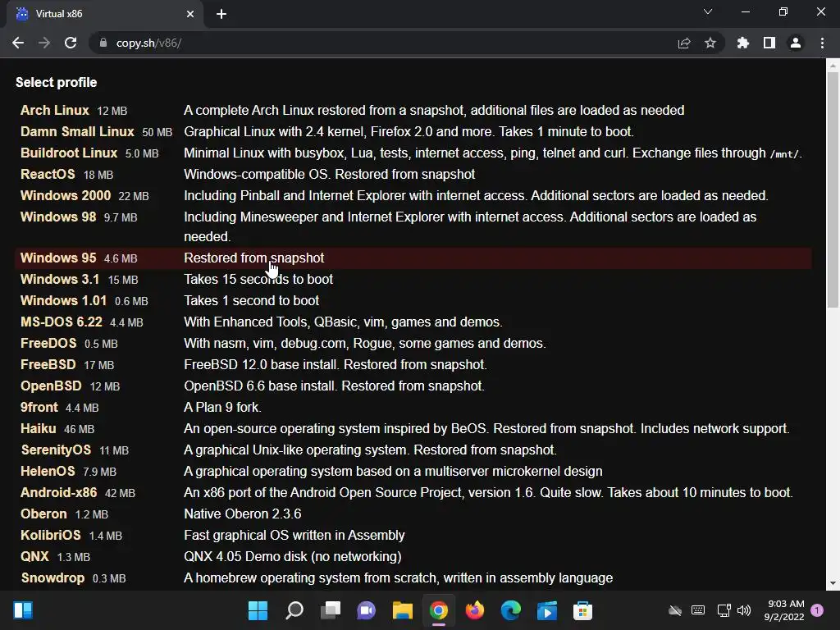840x630 pixels.
Task: Go back using the browser back arrow
Action: (x=18, y=43)
